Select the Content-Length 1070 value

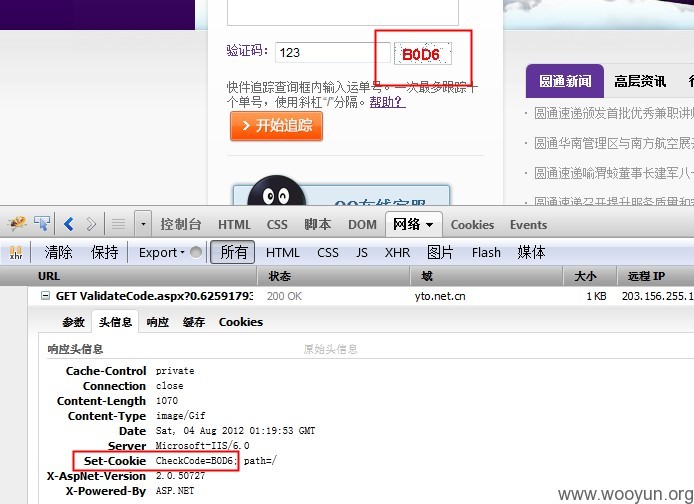166,400
